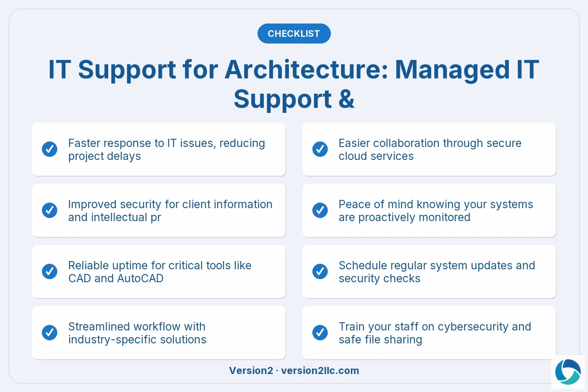The image size is (588, 392).
Task: Click checkmark icon beside Faster response to IT issues
Action: tap(50, 149)
